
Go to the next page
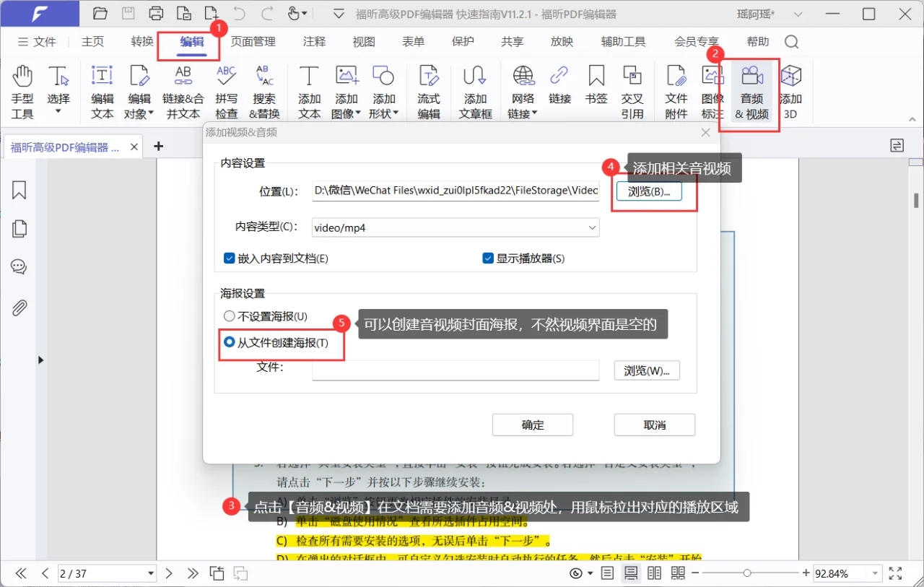169,573
